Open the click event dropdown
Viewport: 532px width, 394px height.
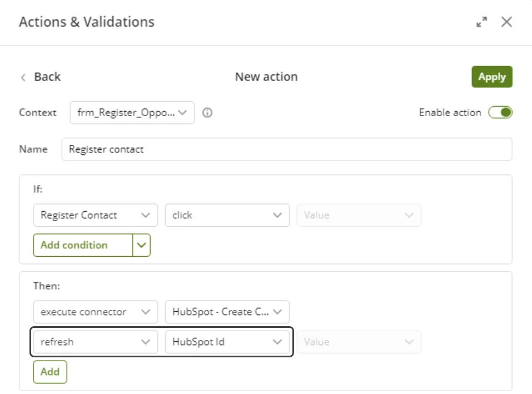[x=227, y=215]
